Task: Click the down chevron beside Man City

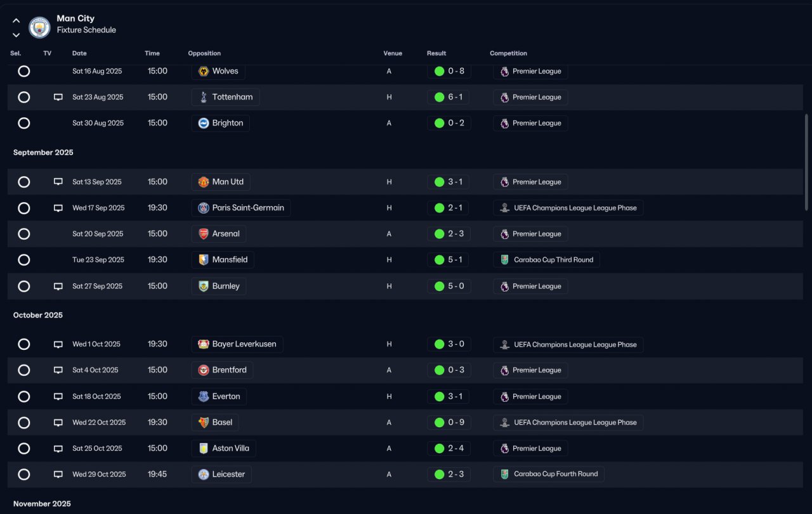Action: coord(16,35)
